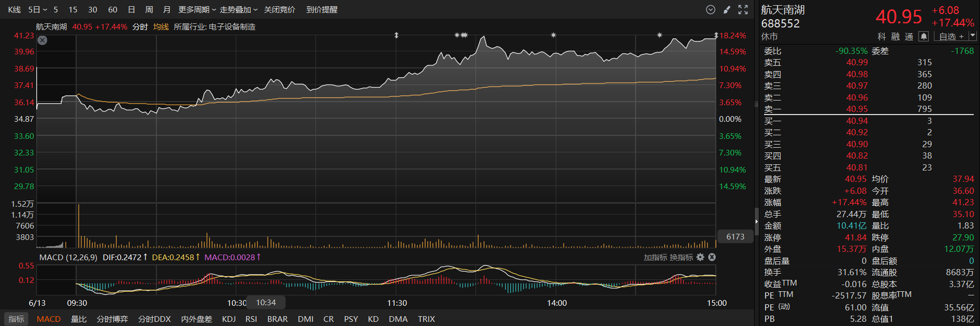Click volume value 6173 label
This screenshot has width=980, height=326.
(x=735, y=237)
